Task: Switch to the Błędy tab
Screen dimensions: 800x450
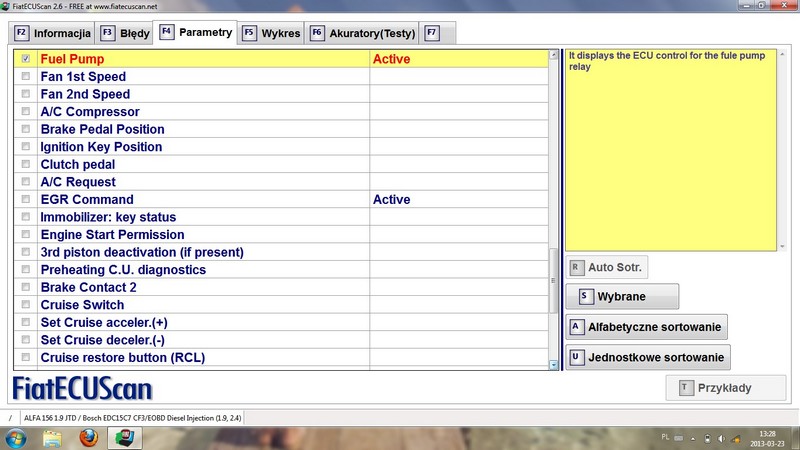Action: point(125,33)
